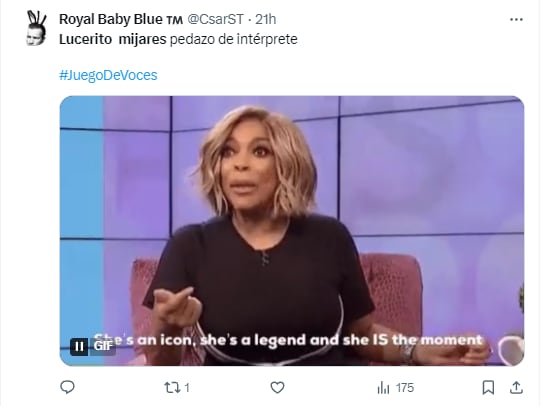
Task: Pause the GIF playback
Action: click(79, 346)
